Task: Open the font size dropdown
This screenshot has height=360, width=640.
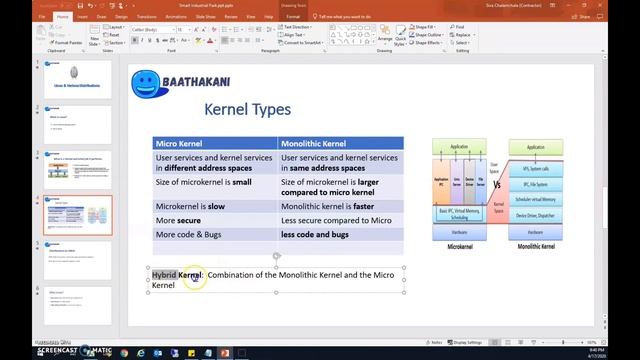Action: (184, 30)
